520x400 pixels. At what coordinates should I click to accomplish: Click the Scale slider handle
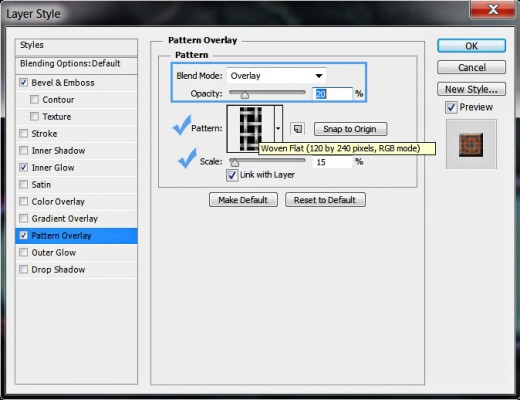(x=235, y=163)
